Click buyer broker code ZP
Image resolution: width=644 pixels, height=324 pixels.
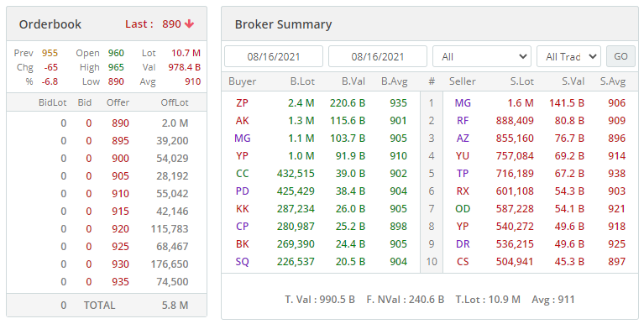pyautogui.click(x=243, y=103)
